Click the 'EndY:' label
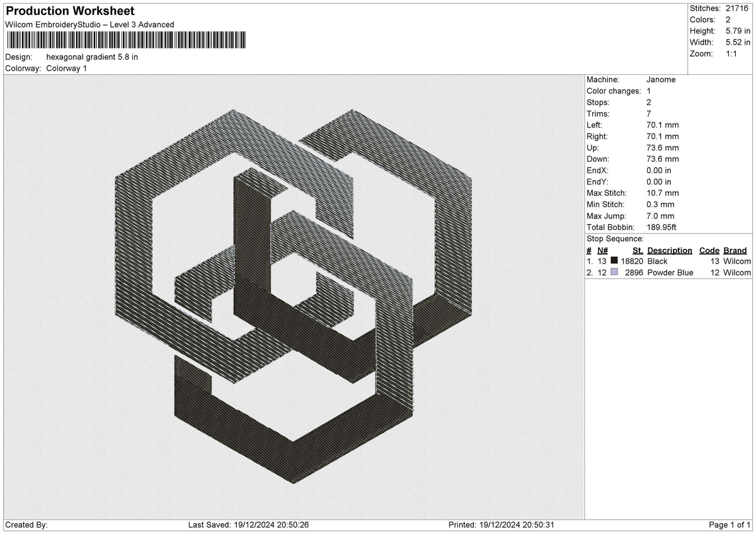 coord(597,182)
